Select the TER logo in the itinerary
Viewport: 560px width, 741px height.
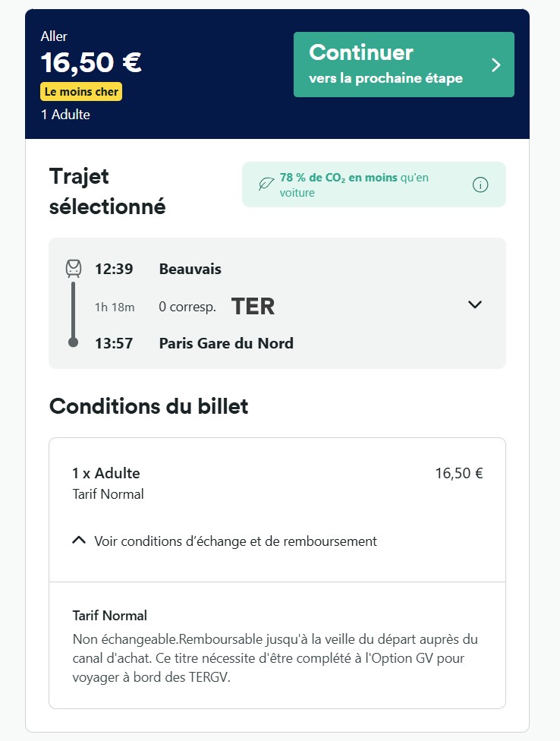252,305
